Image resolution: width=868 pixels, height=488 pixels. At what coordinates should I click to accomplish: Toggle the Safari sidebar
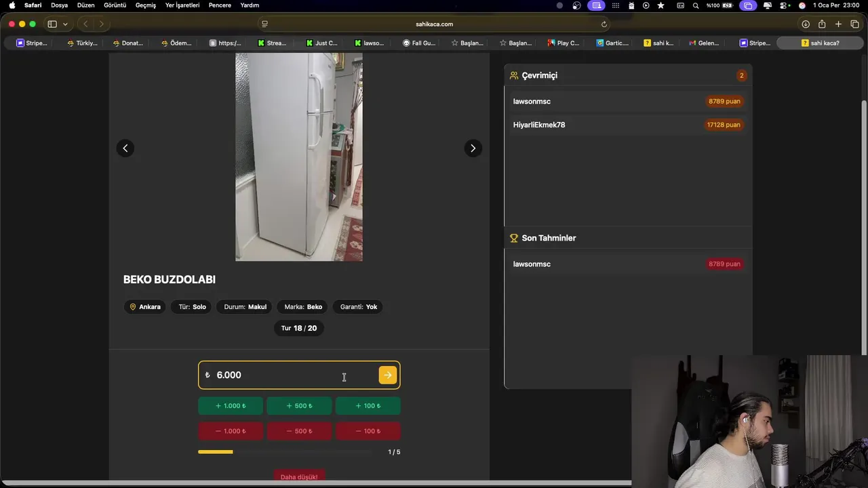[52, 24]
